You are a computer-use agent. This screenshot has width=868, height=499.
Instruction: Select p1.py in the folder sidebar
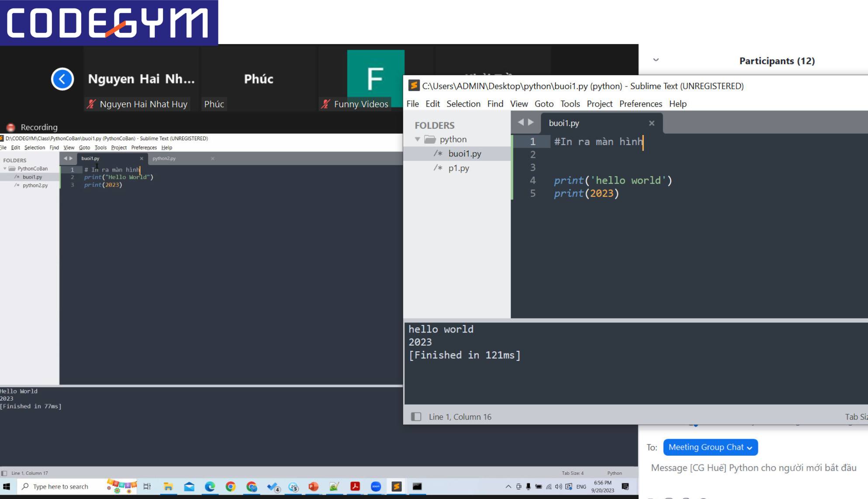458,168
